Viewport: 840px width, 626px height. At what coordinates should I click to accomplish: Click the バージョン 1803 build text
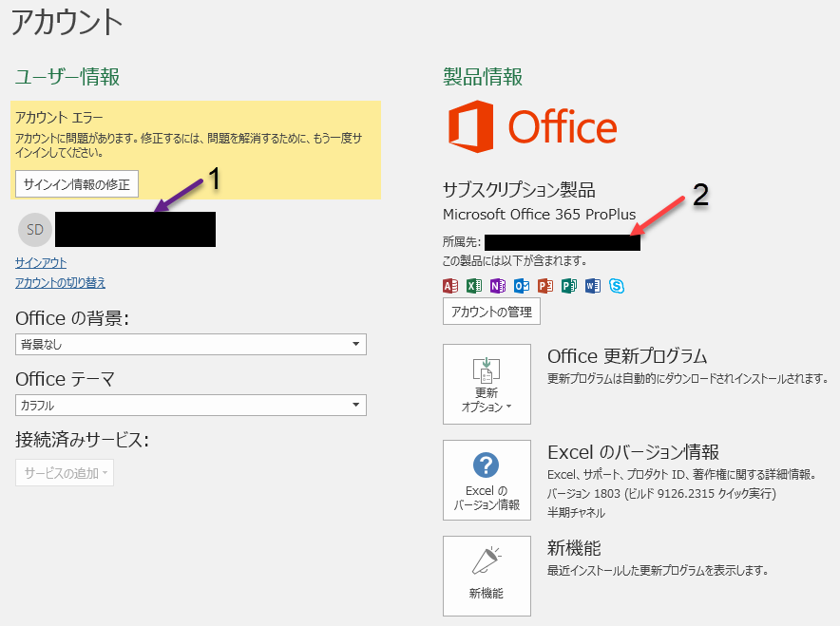[x=661, y=493]
